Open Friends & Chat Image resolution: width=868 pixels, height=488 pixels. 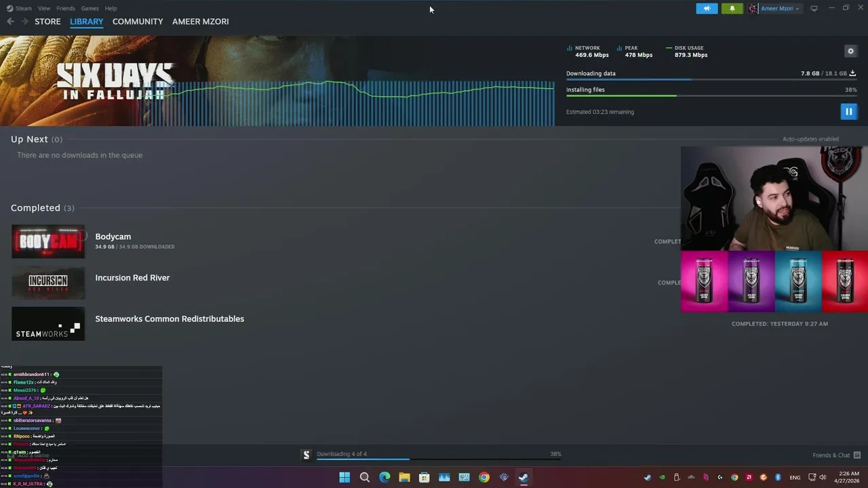pos(831,455)
